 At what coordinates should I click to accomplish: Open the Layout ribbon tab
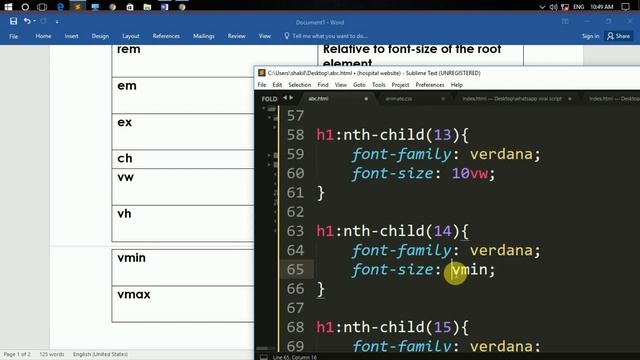(x=131, y=36)
